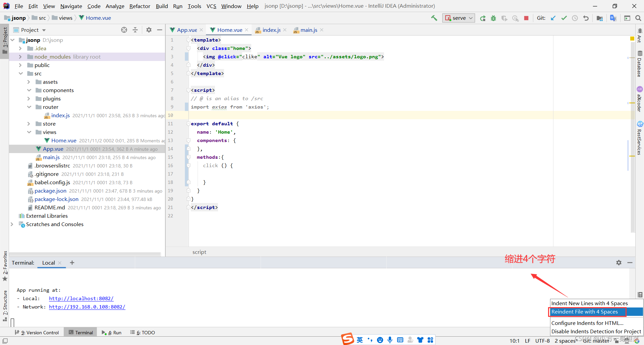Open the 192.168.0.108:8082 network link
The height and width of the screenshot is (345, 644).
click(87, 307)
